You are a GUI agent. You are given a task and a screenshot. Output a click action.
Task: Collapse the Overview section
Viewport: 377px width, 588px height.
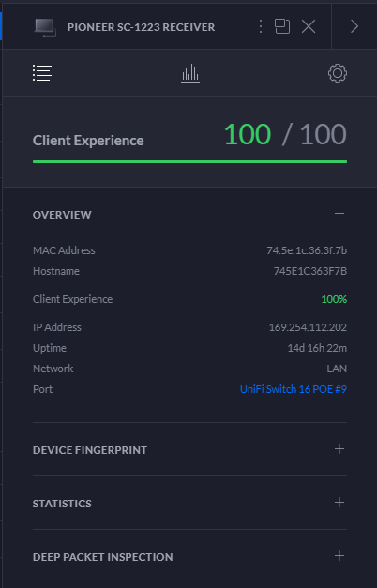(339, 214)
